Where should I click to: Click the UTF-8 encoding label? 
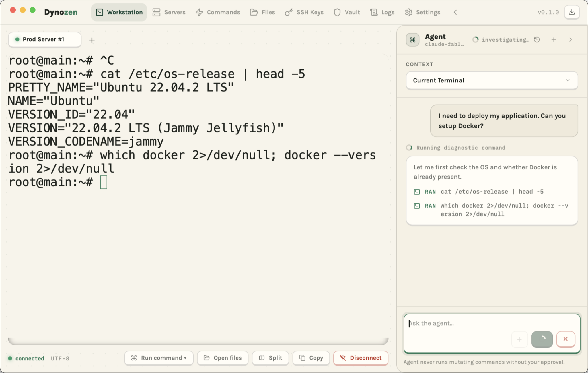tap(60, 358)
